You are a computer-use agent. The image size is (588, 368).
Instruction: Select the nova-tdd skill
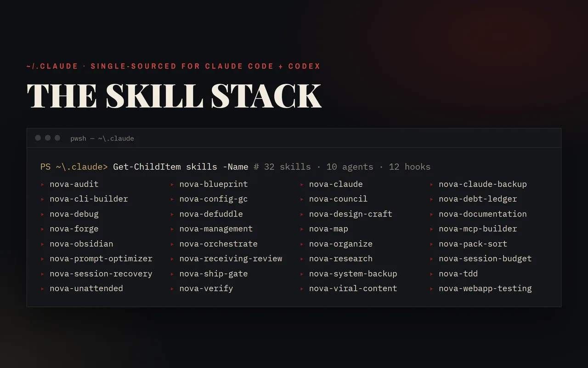(x=458, y=274)
